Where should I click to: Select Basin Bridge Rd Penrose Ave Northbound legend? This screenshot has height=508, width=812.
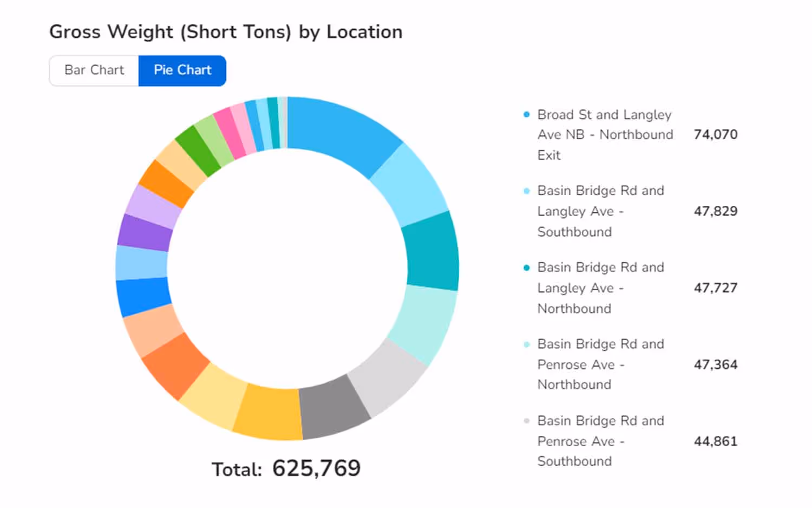point(600,364)
